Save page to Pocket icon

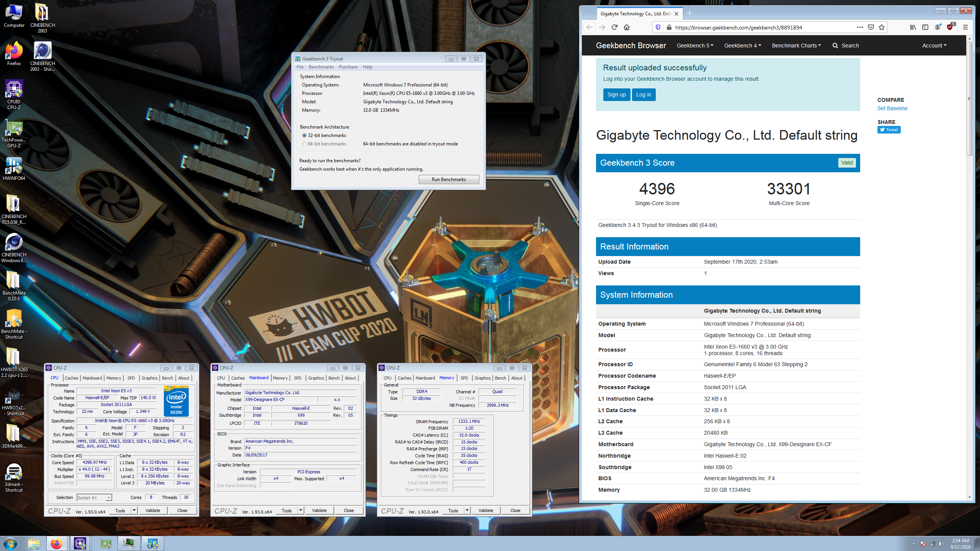click(871, 27)
